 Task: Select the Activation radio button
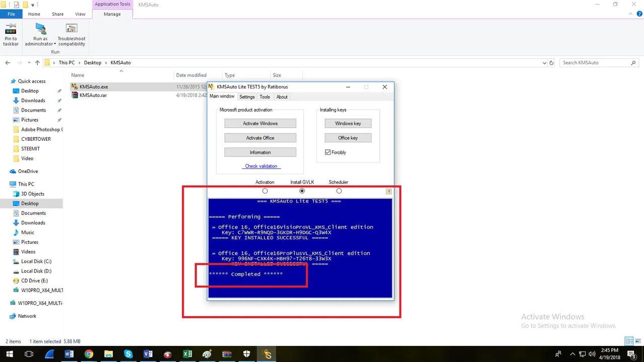tap(265, 191)
